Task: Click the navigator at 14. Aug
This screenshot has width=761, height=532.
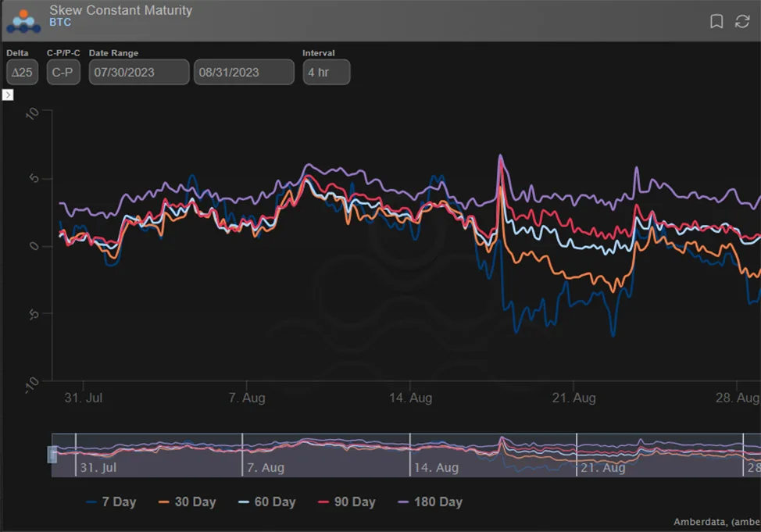Action: (x=436, y=467)
